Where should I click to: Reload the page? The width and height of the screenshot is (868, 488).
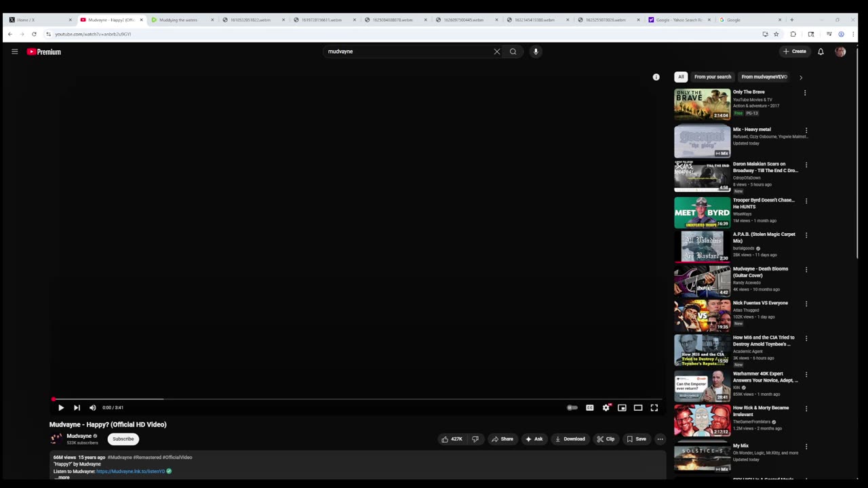click(x=34, y=34)
